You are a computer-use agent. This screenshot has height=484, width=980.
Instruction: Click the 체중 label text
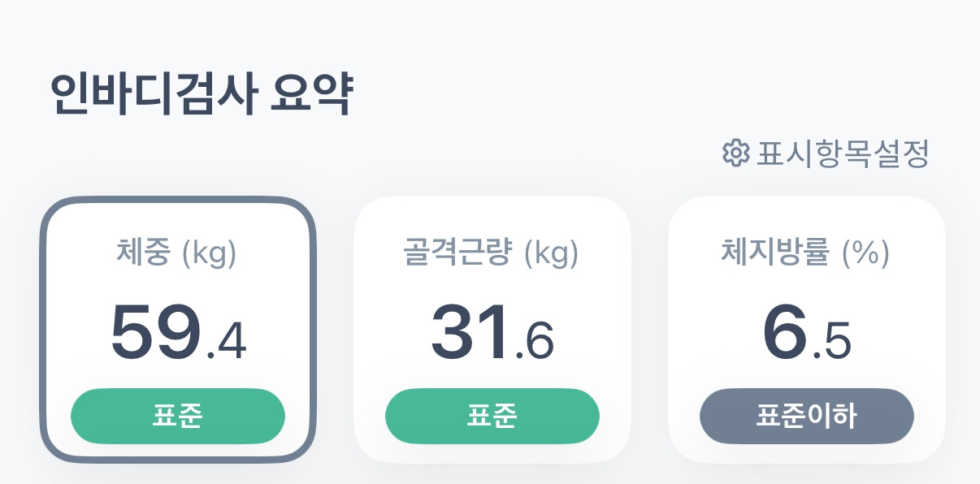pos(143,253)
